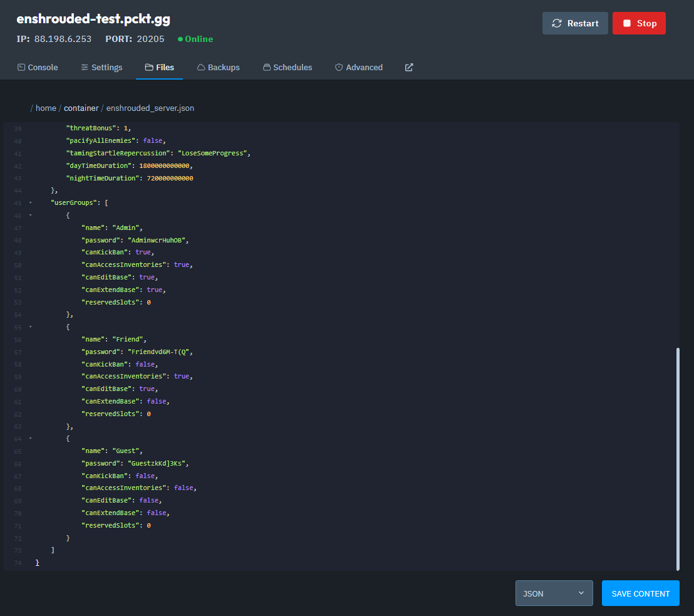
Task: Collapse the Guest group block at line 64
Action: tap(31, 439)
